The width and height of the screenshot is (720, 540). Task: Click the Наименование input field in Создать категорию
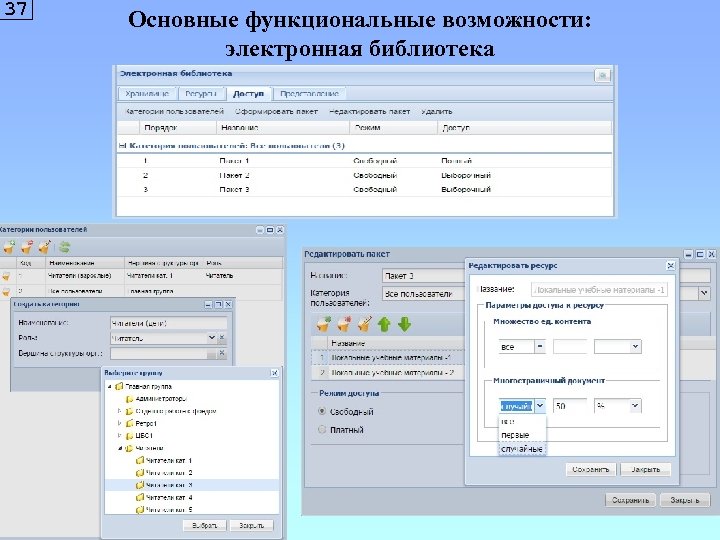pyautogui.click(x=169, y=323)
